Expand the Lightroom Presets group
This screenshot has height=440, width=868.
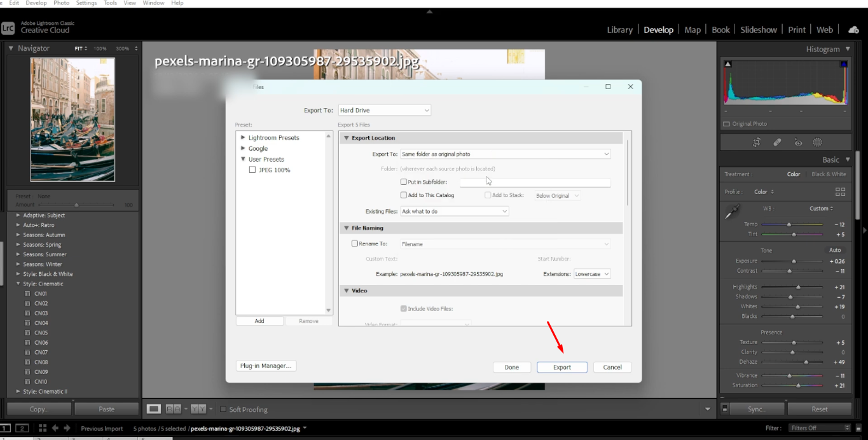[x=242, y=137]
